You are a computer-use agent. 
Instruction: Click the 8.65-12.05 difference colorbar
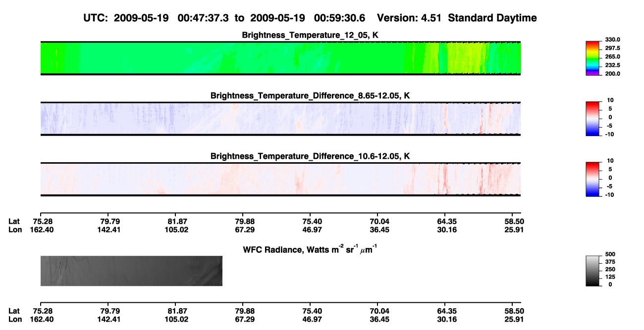[593, 117]
